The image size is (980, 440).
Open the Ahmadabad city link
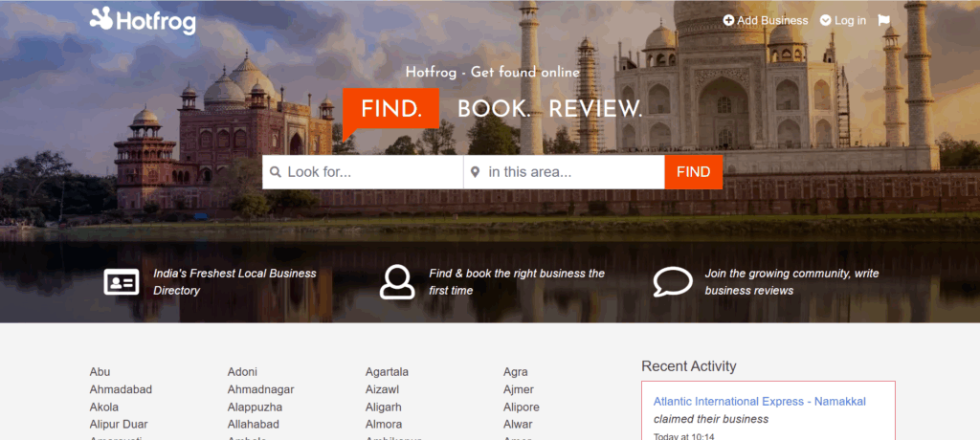pos(121,389)
